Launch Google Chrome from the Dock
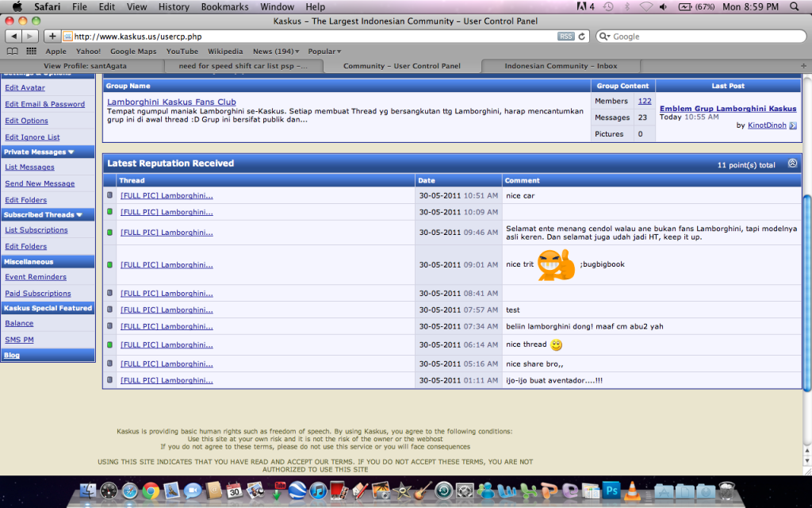The width and height of the screenshot is (812, 508). pos(151,491)
